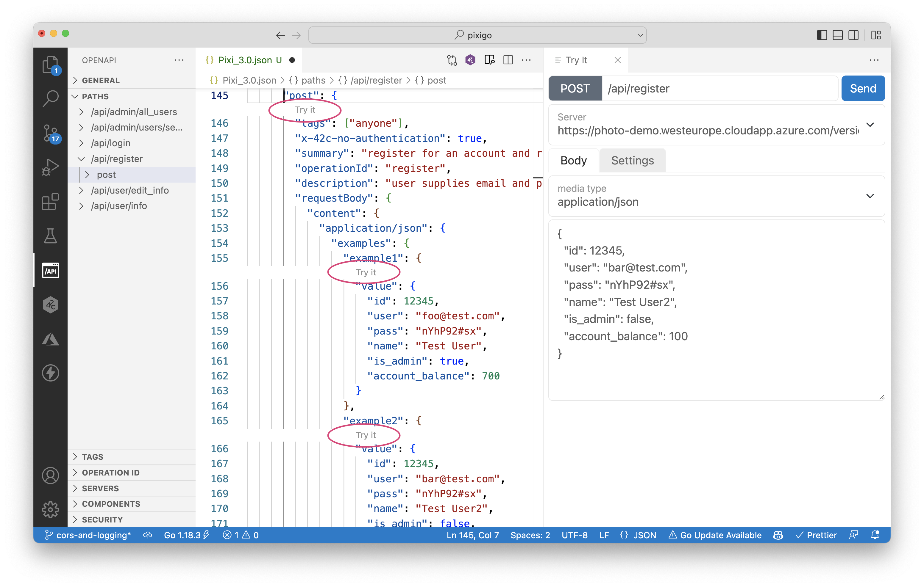Click into the request body JSON textarea
This screenshot has height=587, width=924.
(716, 310)
